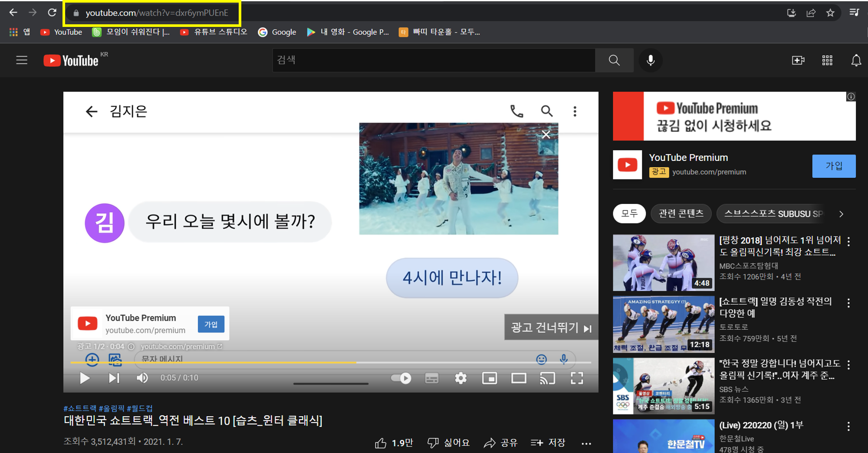
Task: Enter fullscreen mode
Action: click(x=577, y=378)
